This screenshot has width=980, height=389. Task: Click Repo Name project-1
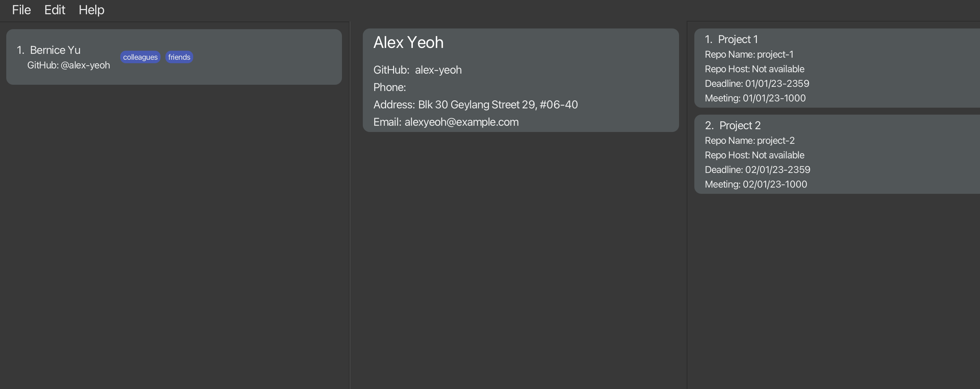749,55
